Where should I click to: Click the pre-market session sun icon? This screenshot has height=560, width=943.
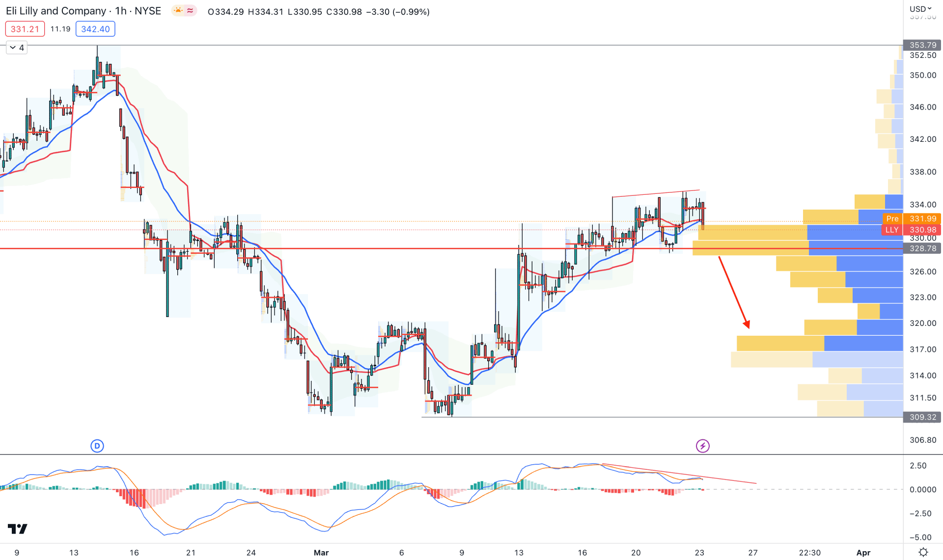pos(178,11)
